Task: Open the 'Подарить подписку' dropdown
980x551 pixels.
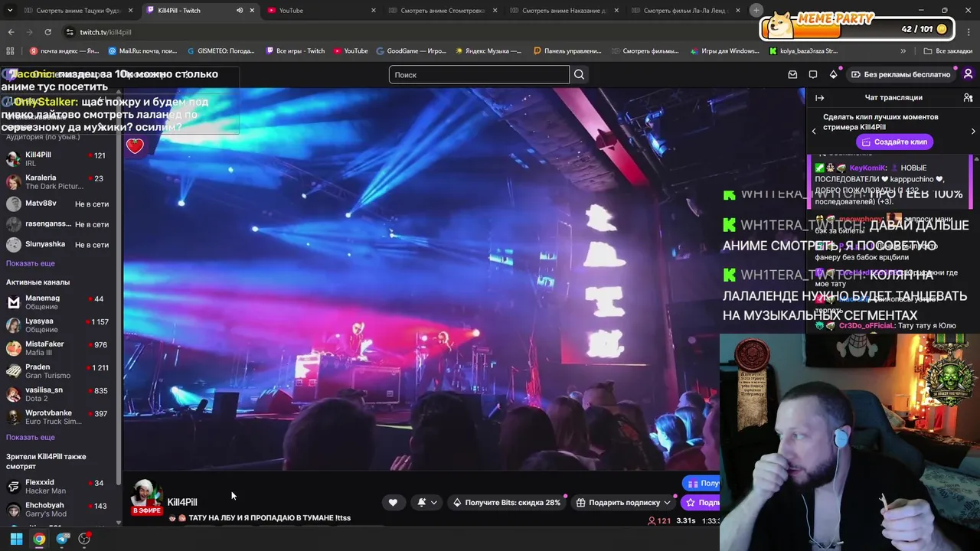Action: tap(625, 502)
